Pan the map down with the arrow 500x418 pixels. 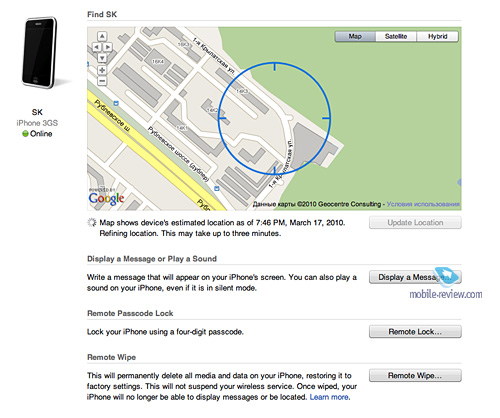tap(102, 58)
